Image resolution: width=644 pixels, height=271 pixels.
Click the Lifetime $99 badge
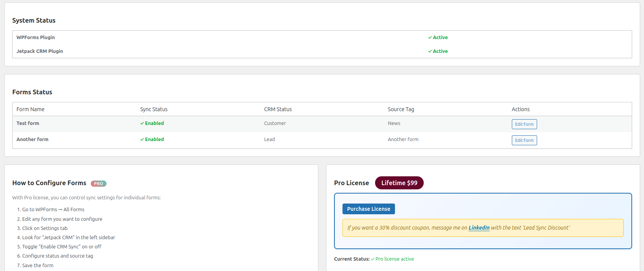click(x=399, y=183)
